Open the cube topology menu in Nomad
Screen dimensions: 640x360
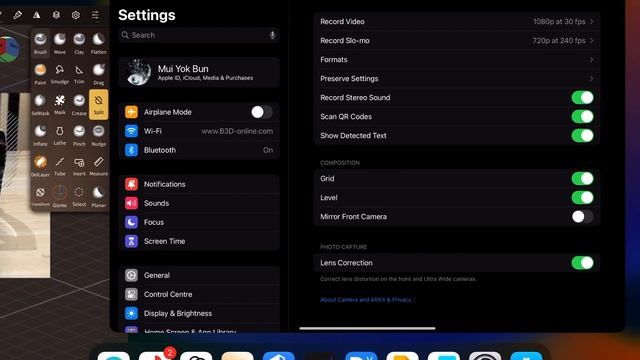tap(56, 15)
